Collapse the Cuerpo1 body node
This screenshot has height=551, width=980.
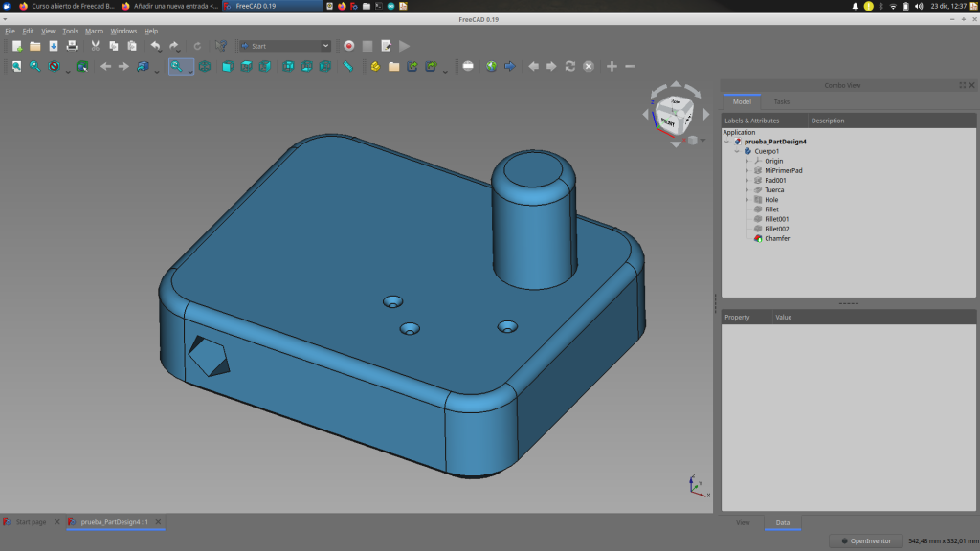(737, 151)
